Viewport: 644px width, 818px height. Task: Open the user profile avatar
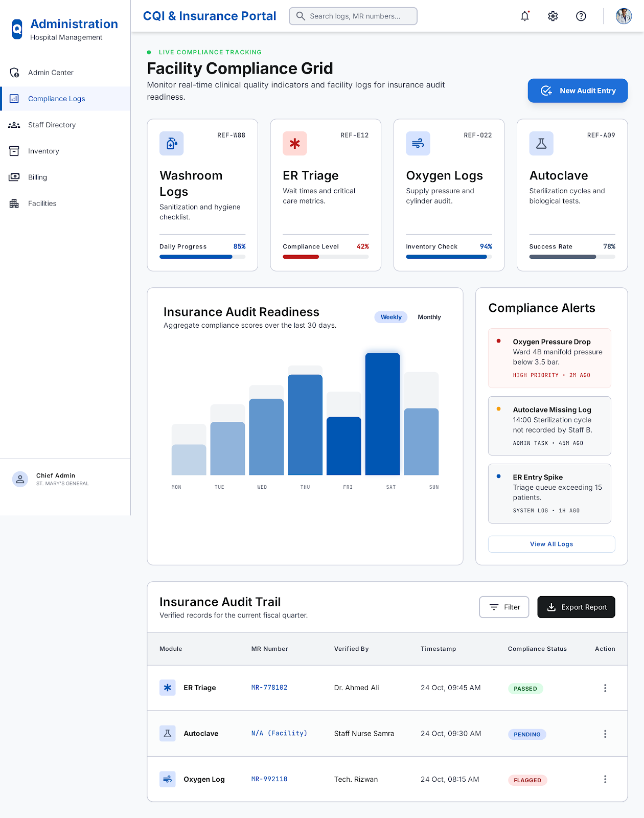click(x=624, y=16)
